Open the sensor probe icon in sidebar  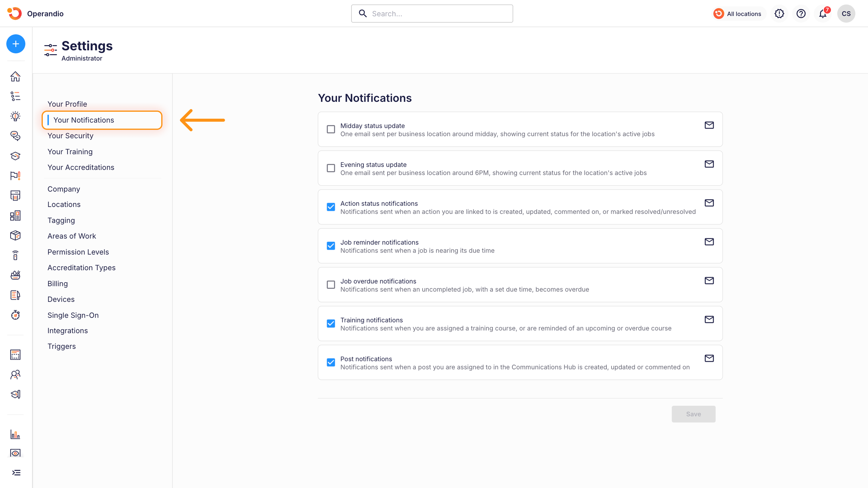[x=15, y=255]
